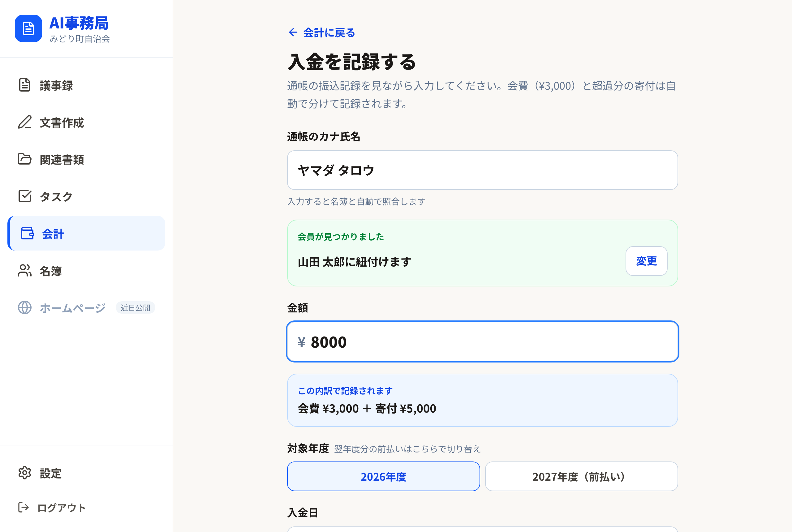Open 設定 from the sidebar
Image resolution: width=792 pixels, height=532 pixels.
[x=86, y=473]
